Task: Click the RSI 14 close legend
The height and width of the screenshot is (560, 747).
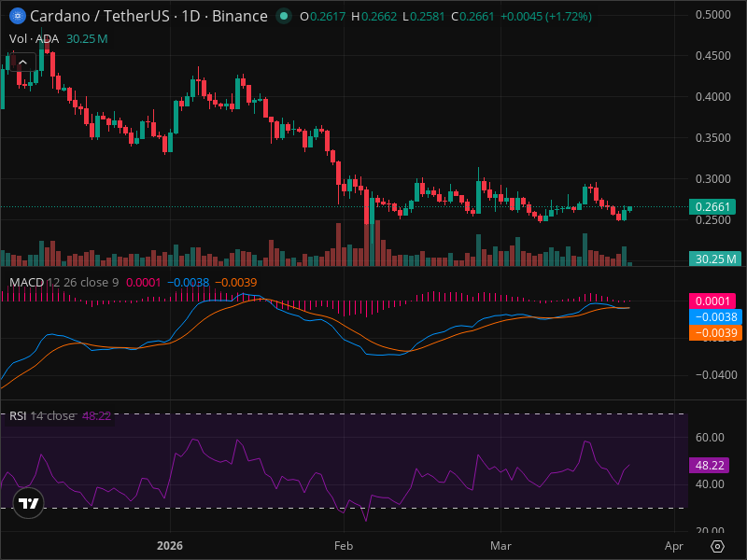Action: tap(42, 415)
